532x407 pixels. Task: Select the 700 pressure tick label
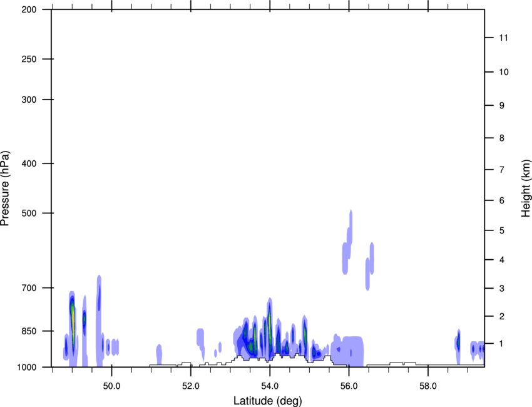29,288
